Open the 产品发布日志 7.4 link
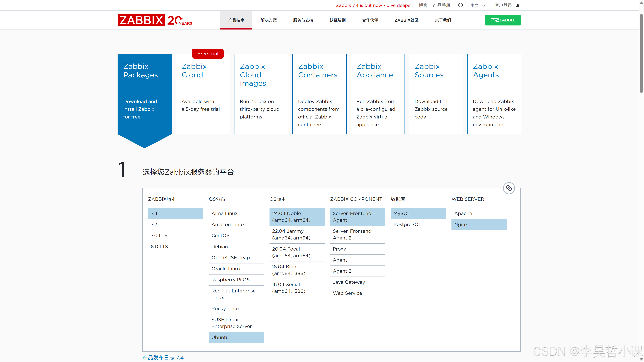 163,357
